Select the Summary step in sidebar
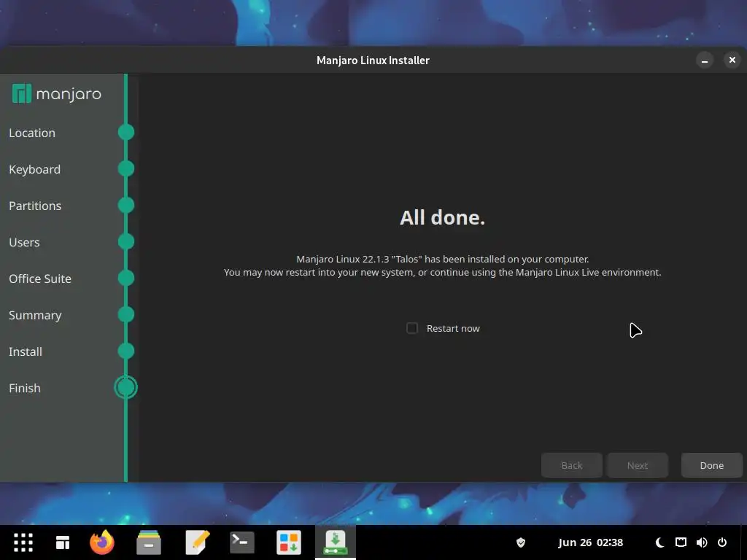This screenshot has width=747, height=560. point(35,315)
